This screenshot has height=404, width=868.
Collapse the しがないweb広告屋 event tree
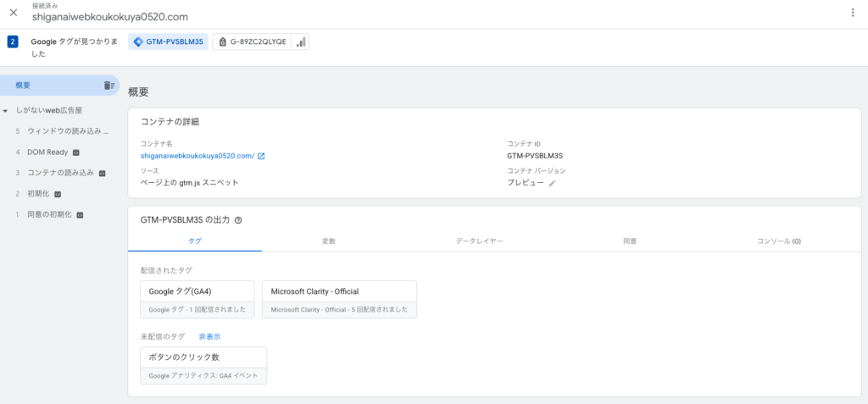(x=7, y=111)
